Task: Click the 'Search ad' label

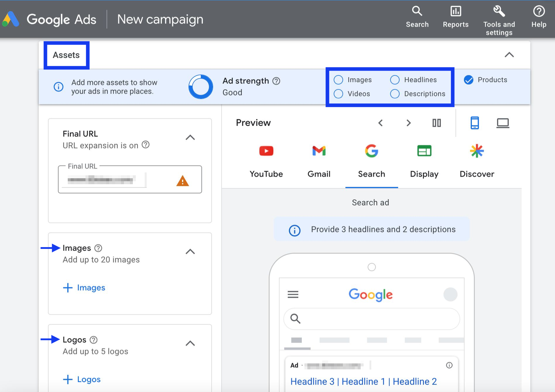Action: click(370, 203)
